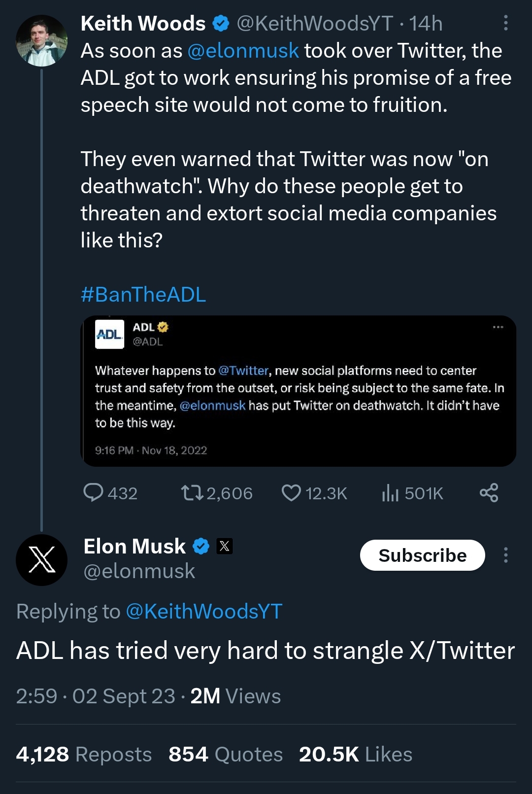Tap the share icon on Keith's post
Viewport: 532px width, 794px height.
489,492
